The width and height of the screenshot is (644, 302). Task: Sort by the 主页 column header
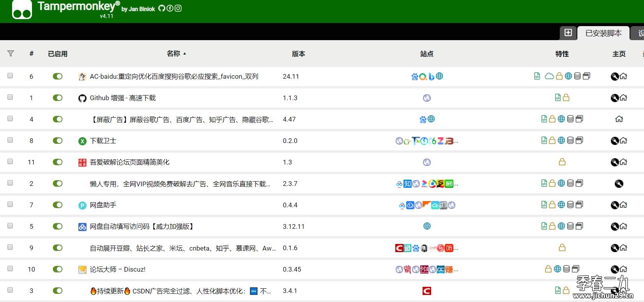(x=619, y=54)
